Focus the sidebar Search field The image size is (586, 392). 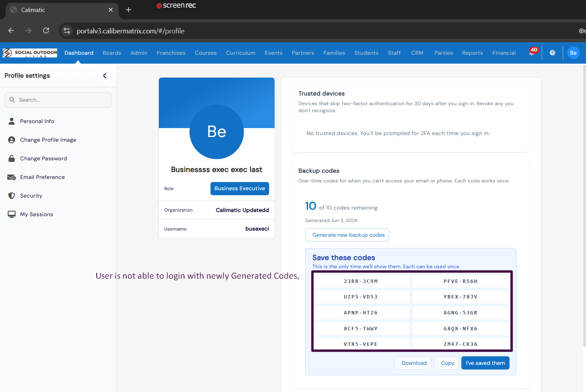point(58,100)
